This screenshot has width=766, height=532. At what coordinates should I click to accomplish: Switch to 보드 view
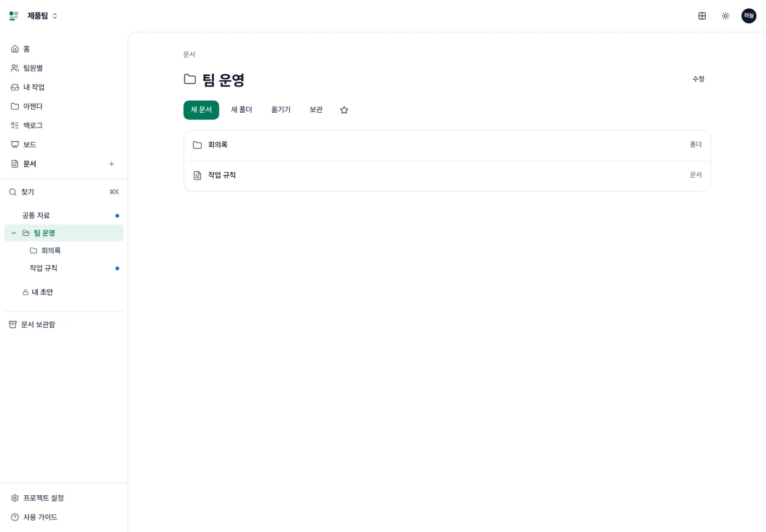pyautogui.click(x=63, y=144)
